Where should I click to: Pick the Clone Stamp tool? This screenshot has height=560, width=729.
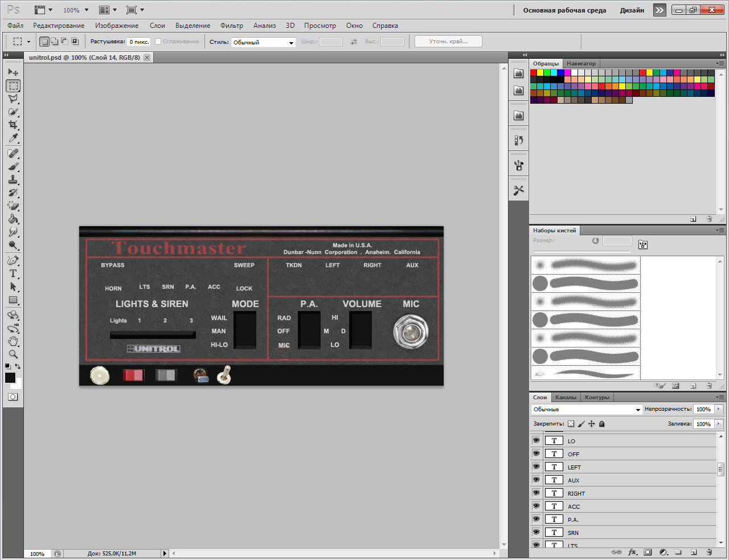[x=13, y=180]
